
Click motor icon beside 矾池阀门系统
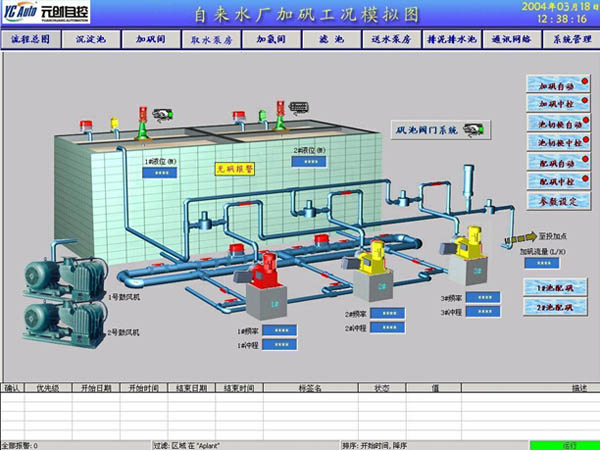476,130
